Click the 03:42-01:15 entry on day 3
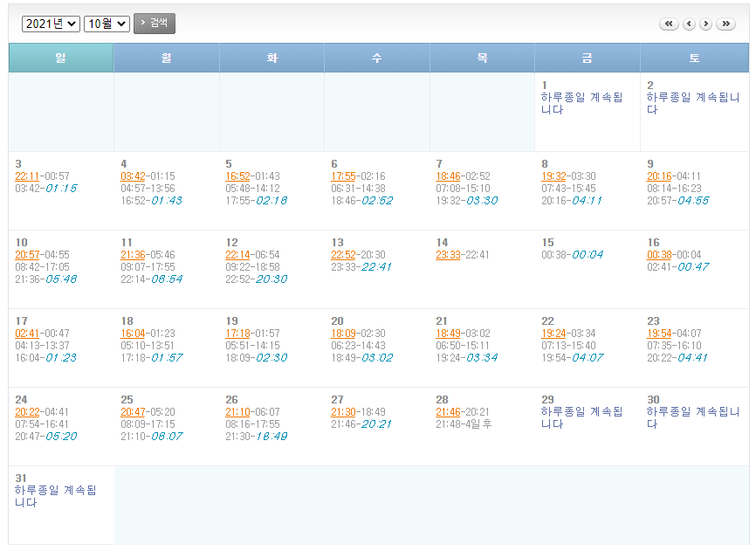 coord(45,189)
